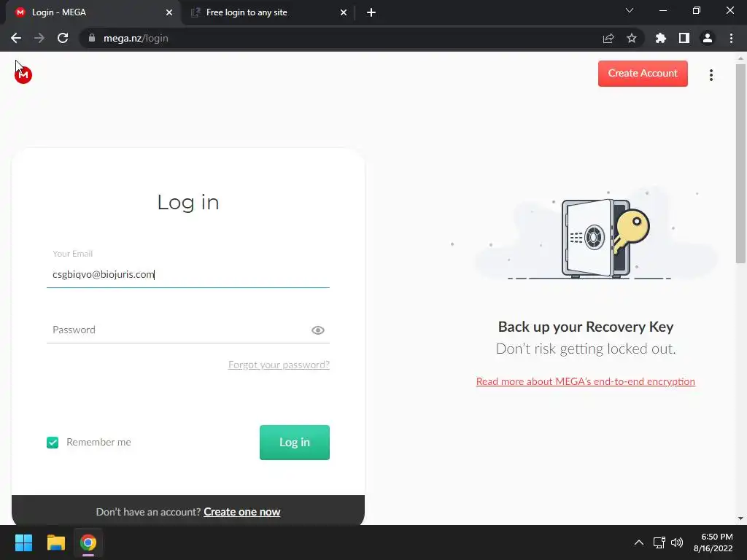Open Chrome extensions puzzle icon
The image size is (747, 560).
[x=660, y=38]
